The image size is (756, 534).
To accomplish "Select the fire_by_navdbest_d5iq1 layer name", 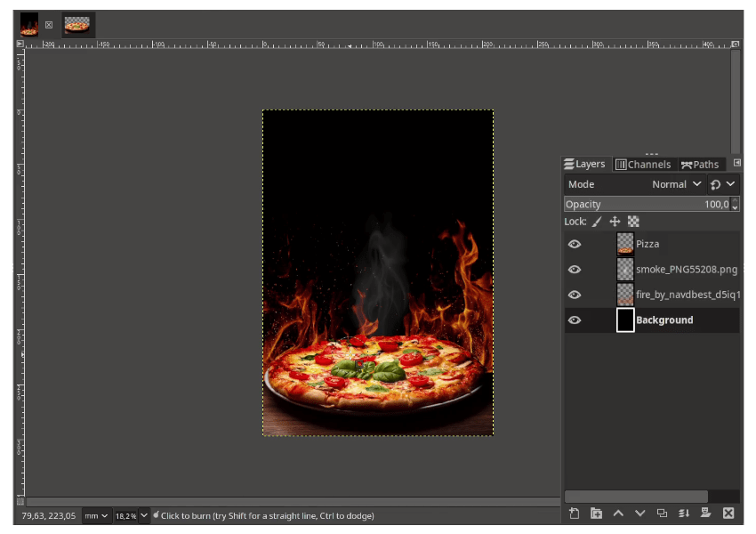I will 688,295.
